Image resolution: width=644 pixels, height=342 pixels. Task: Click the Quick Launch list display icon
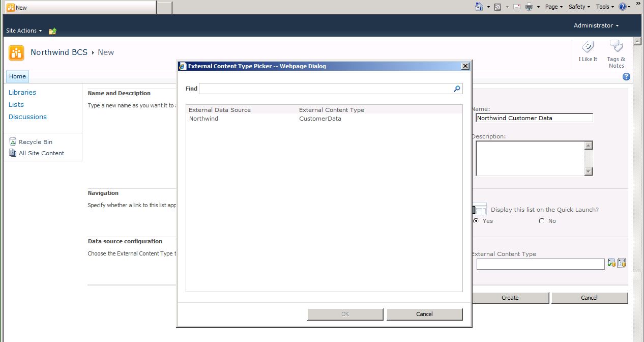(479, 209)
